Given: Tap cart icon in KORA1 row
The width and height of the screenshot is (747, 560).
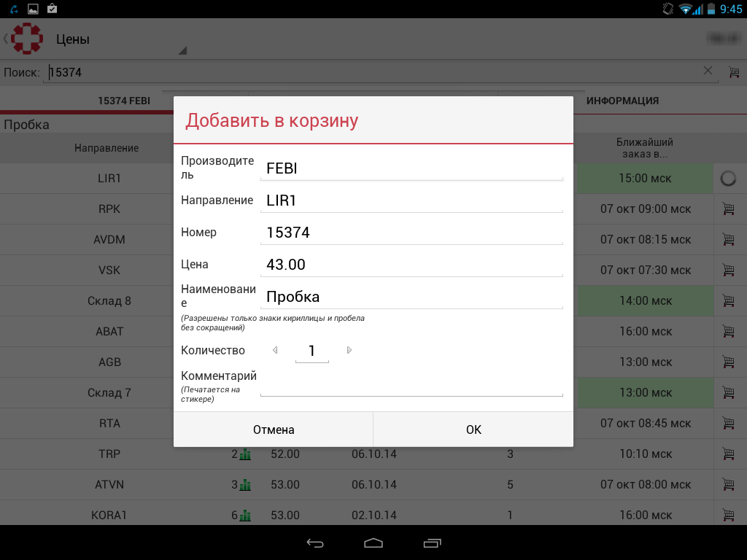Looking at the screenshot, I should tap(728, 516).
